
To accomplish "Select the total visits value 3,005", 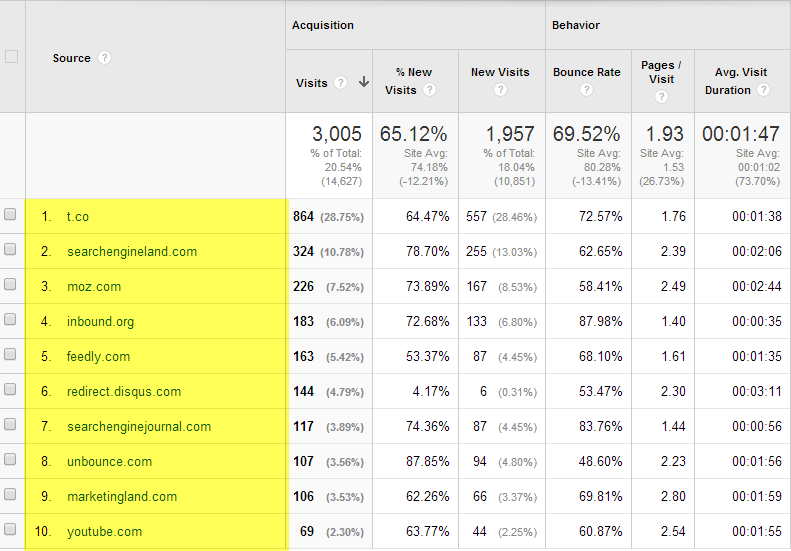I will (x=336, y=134).
